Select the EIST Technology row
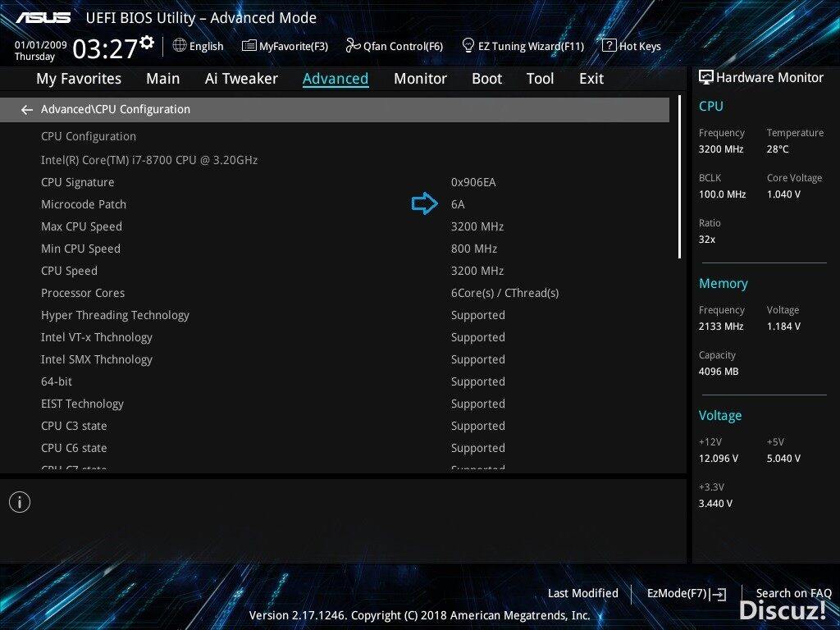840x630 pixels. point(335,404)
